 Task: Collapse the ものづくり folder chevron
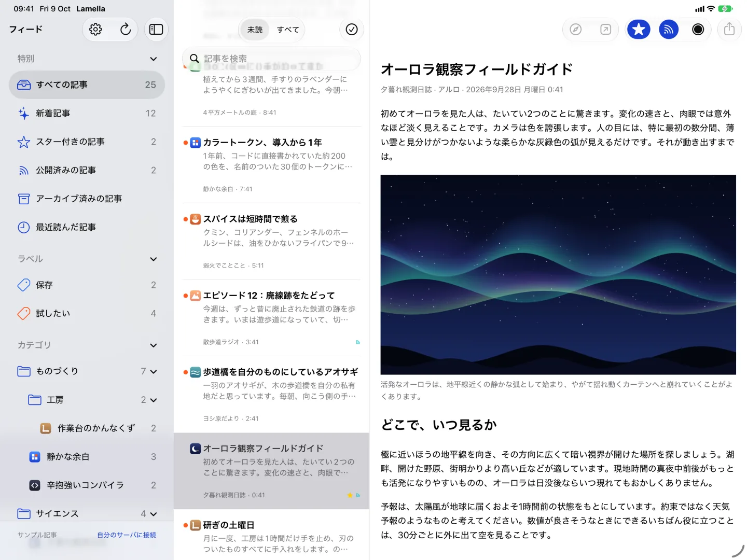tap(154, 371)
